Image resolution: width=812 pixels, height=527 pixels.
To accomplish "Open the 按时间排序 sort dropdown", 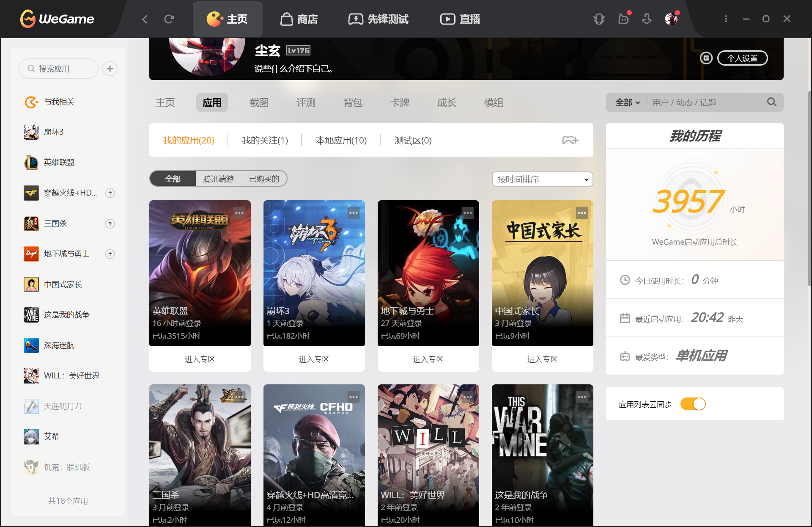I will point(542,179).
